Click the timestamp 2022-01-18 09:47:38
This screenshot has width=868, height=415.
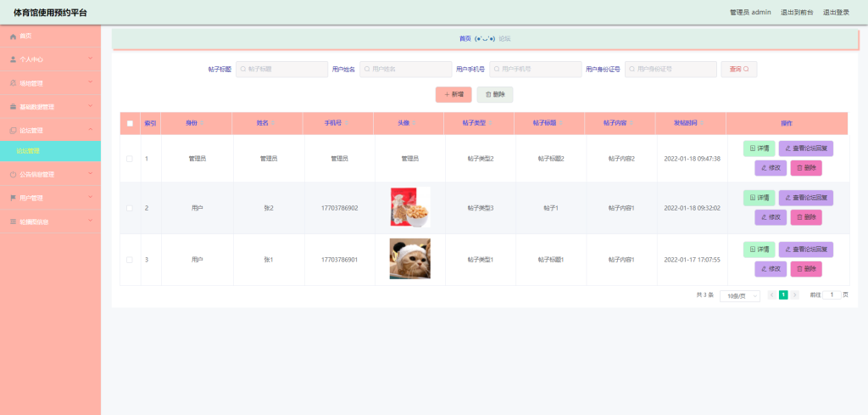(x=692, y=159)
